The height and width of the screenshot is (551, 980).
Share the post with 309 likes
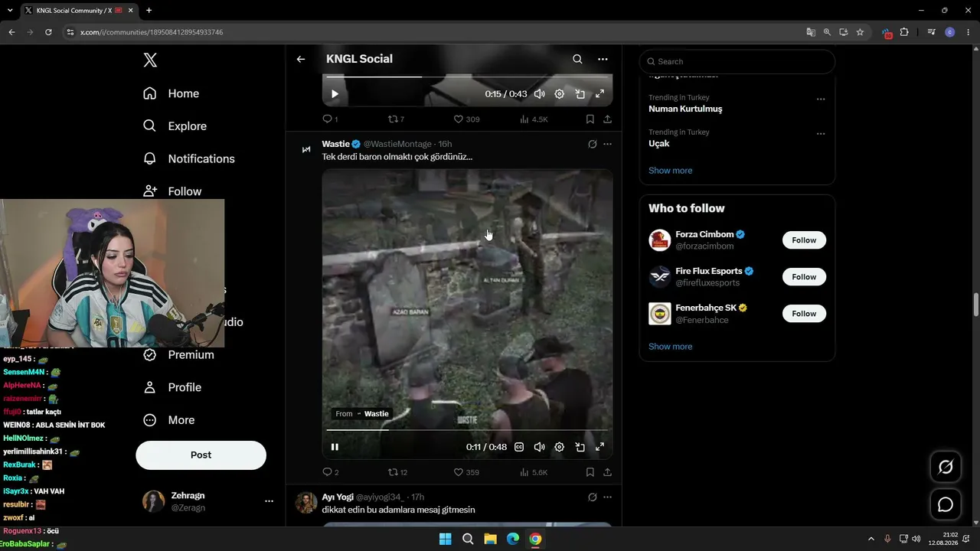tap(607, 119)
